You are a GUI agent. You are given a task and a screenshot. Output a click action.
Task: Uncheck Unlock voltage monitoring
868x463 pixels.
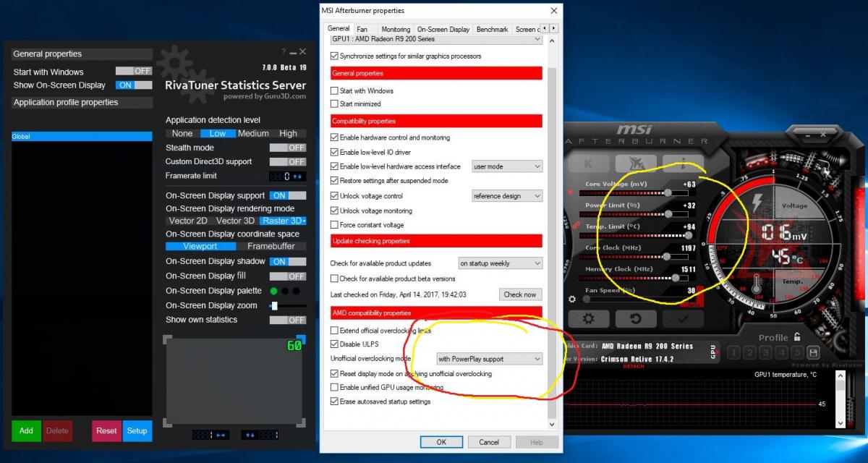coord(334,211)
